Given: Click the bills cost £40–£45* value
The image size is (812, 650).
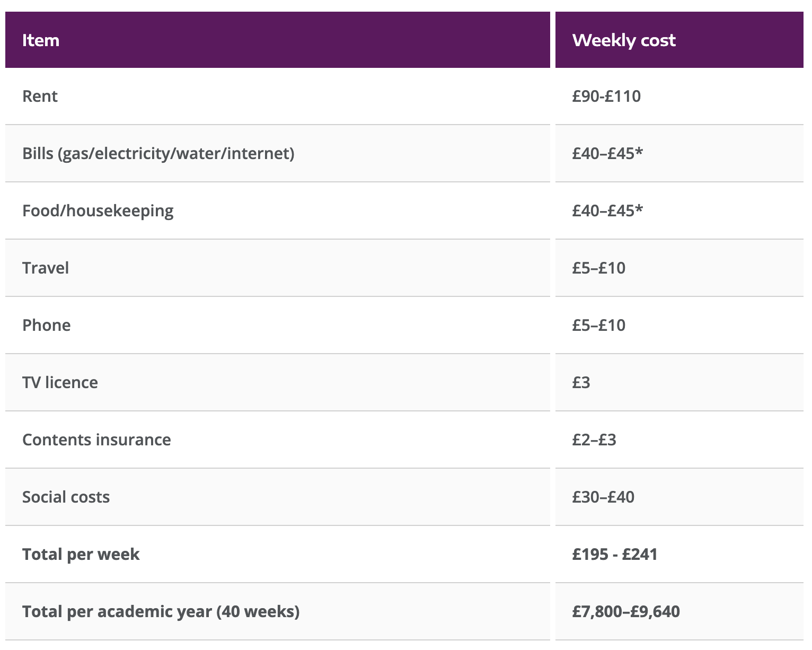Looking at the screenshot, I should 607,153.
